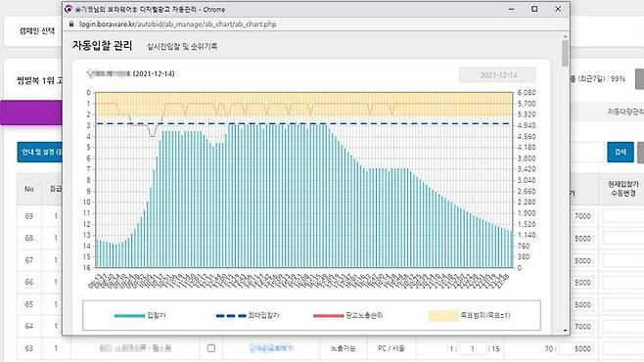The image size is (644, 362).
Task: Minimize the Chrome popup window
Action: [511, 9]
